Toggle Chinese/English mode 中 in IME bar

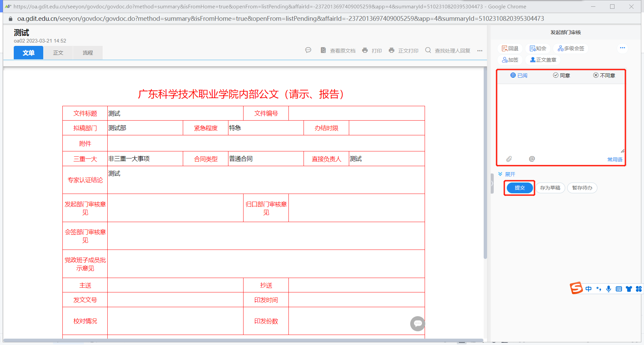[589, 289]
